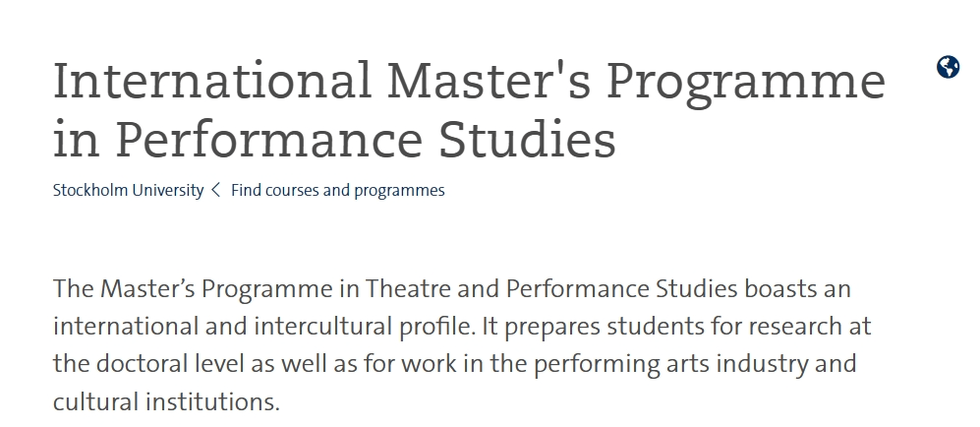Viewport: 980px width, 427px height.
Task: Click the word Master's in the heading
Action: point(489,81)
